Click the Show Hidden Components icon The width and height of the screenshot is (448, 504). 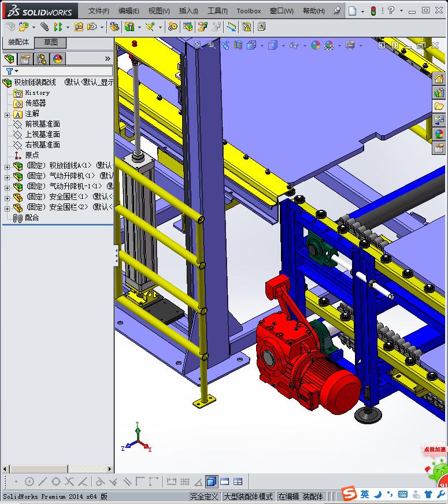pyautogui.click(x=114, y=27)
